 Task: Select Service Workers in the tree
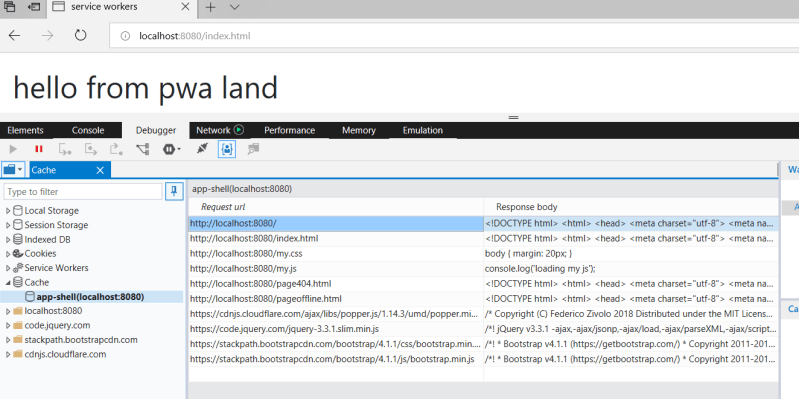coord(56,268)
